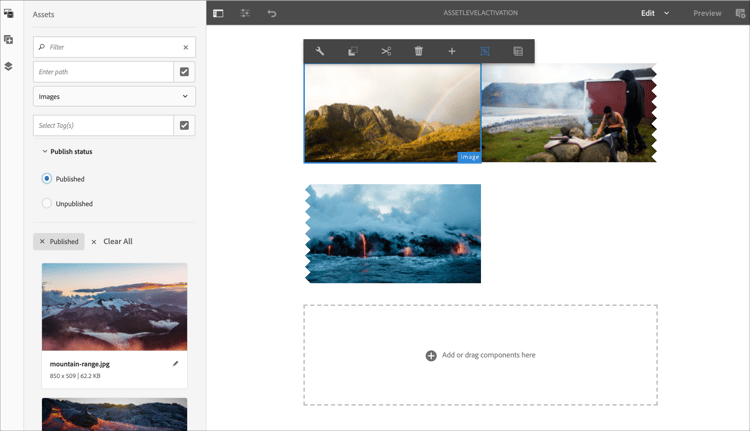Click the search icon in Filter field
750x431 pixels.
point(42,47)
